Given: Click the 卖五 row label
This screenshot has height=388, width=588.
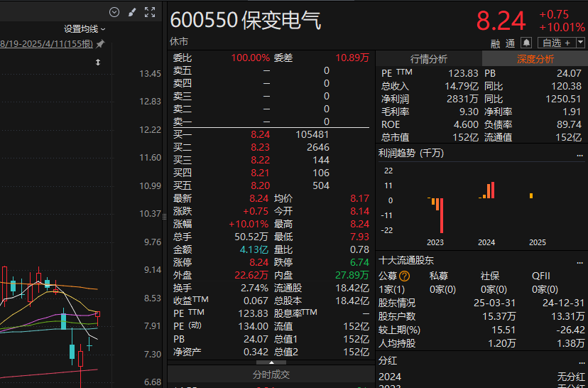Looking at the screenshot, I should point(183,70).
